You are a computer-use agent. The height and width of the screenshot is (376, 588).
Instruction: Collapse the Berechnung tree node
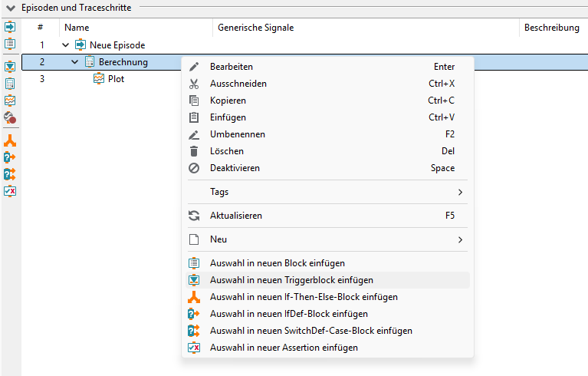pos(75,62)
